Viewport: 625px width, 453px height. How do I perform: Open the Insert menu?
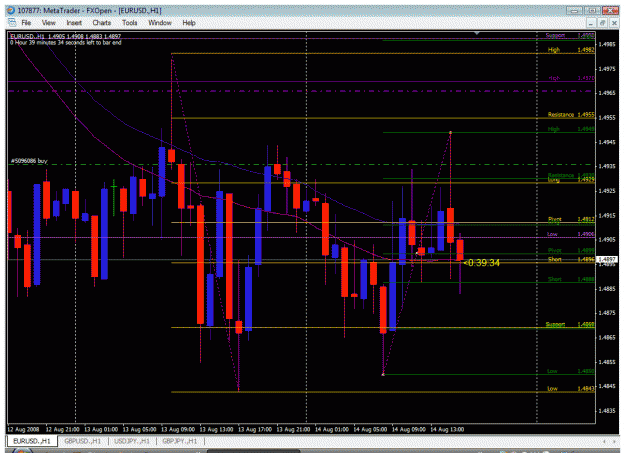tap(74, 23)
